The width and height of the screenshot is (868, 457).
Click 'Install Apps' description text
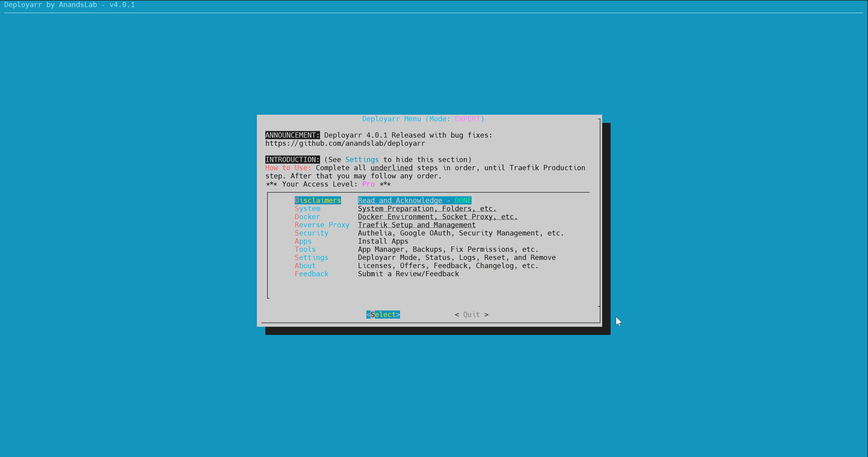tap(383, 241)
